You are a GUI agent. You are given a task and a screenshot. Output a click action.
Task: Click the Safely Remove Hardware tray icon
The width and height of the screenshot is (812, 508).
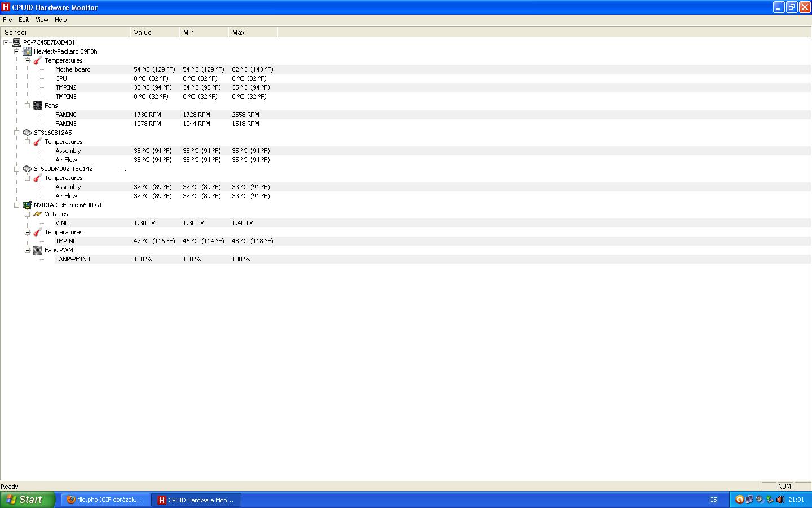coord(770,500)
